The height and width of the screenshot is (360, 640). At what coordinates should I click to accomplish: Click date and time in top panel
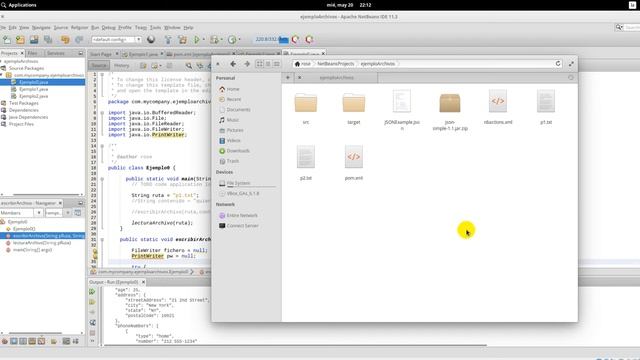point(349,5)
